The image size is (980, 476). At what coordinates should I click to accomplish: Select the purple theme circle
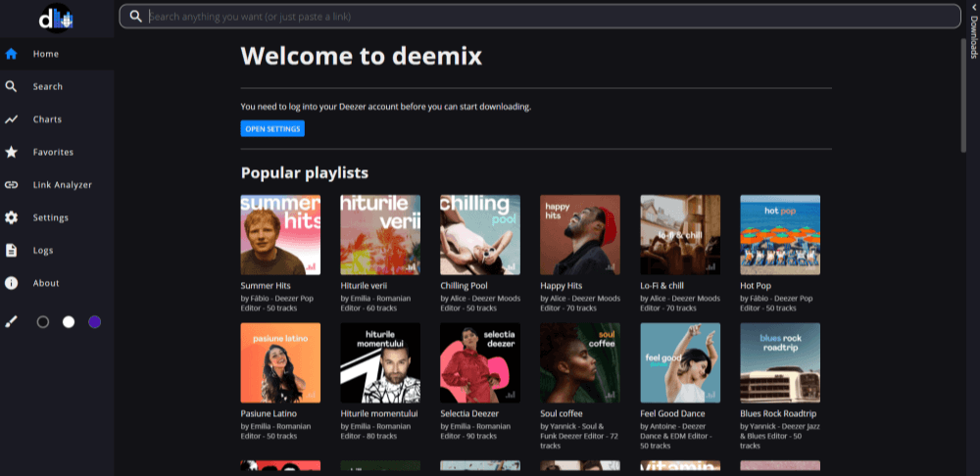point(94,321)
